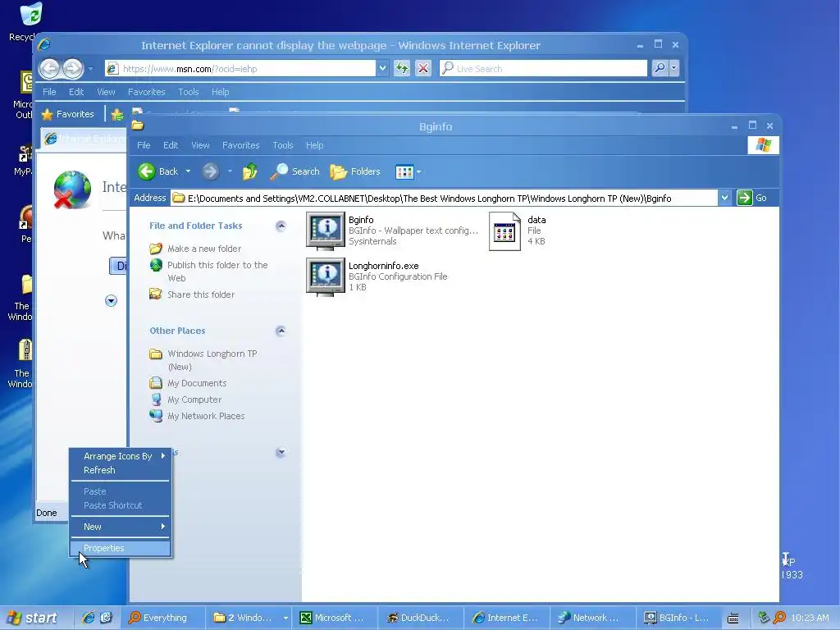Collapse File and Folder Tasks section

pos(281,226)
